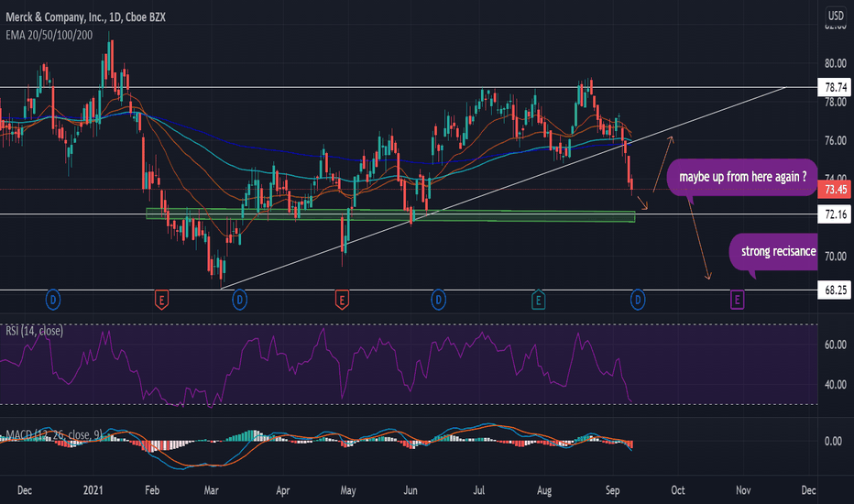
Task: Open the red E earnings marker in late April
Action: pyautogui.click(x=342, y=300)
